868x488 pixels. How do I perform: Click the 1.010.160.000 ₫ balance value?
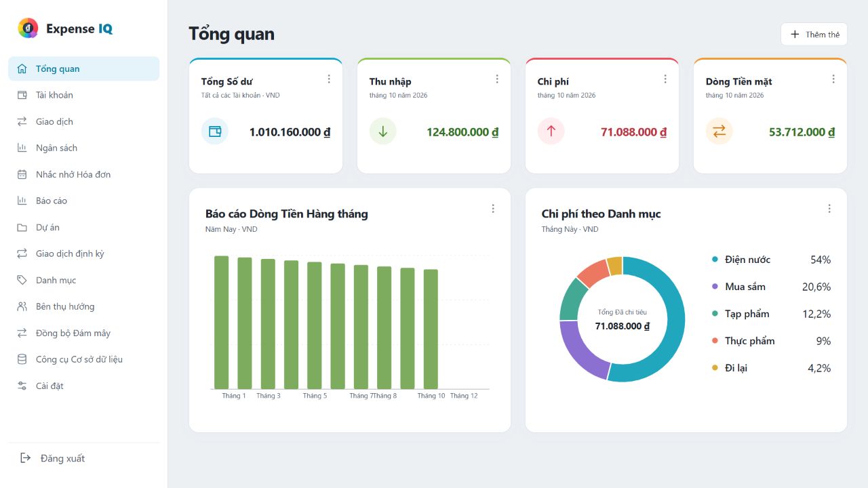point(290,132)
